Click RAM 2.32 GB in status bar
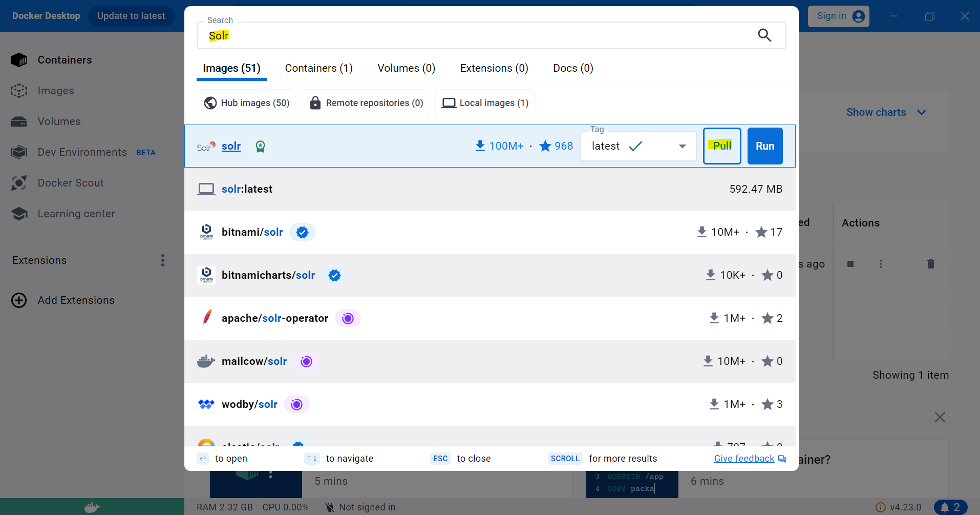 (x=225, y=507)
